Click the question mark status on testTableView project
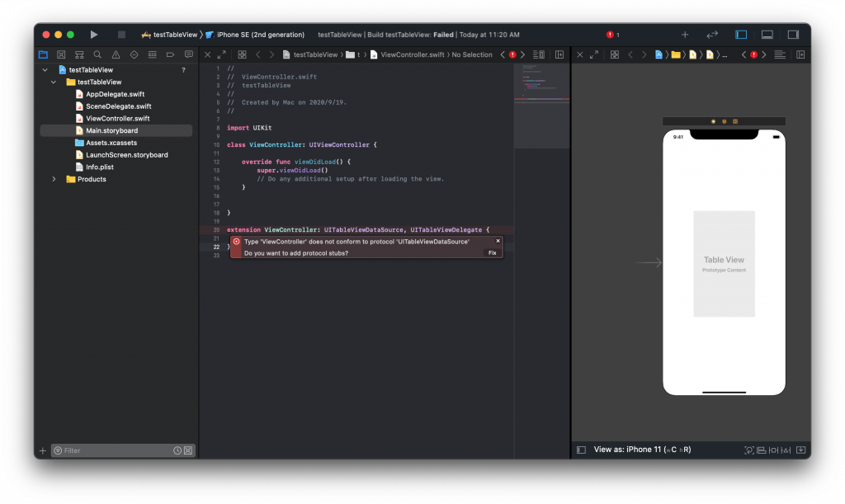 click(184, 70)
